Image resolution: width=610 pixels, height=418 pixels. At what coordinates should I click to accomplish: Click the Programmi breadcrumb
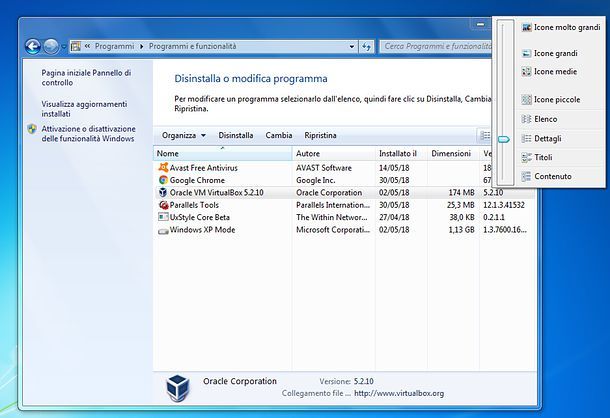[x=114, y=46]
